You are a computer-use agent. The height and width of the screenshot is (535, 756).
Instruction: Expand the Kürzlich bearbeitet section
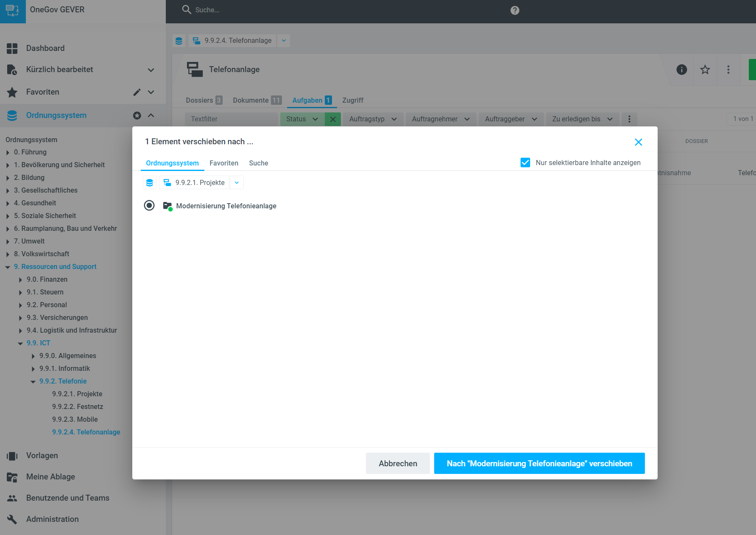pyautogui.click(x=151, y=70)
